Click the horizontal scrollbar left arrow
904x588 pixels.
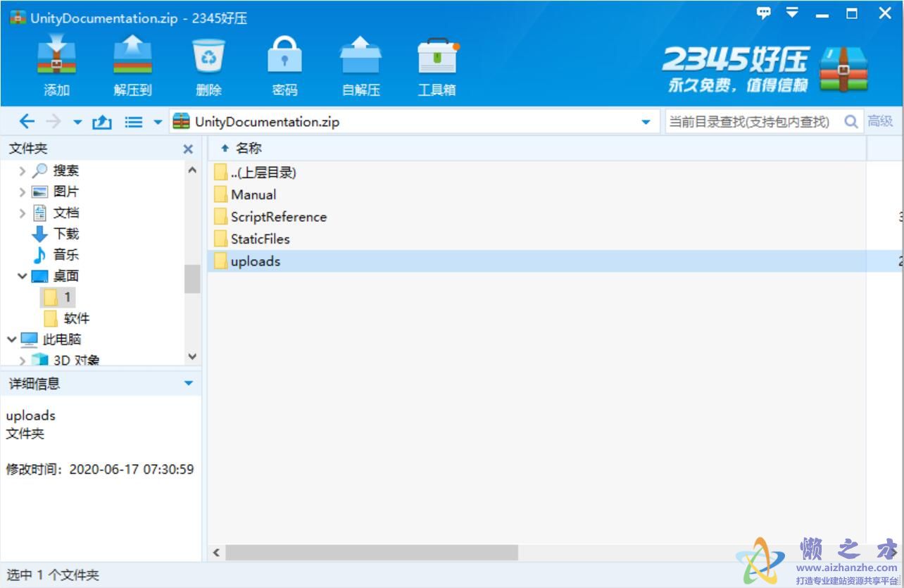click(x=216, y=553)
